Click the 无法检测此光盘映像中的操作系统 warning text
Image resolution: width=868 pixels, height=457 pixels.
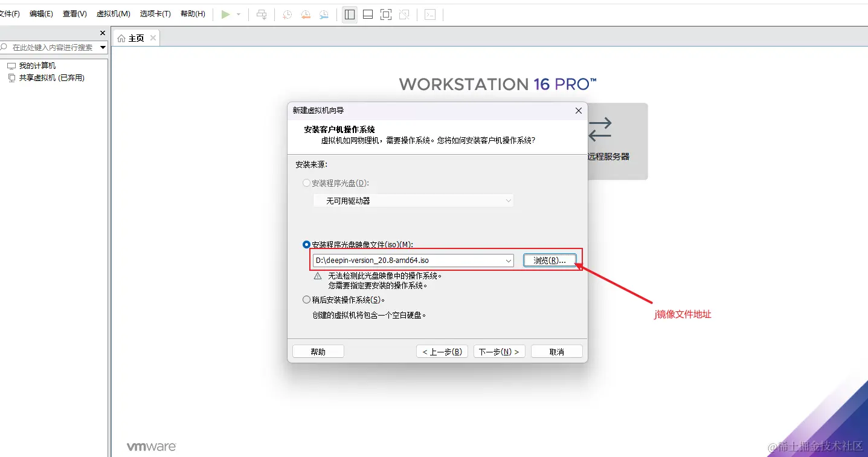(385, 276)
